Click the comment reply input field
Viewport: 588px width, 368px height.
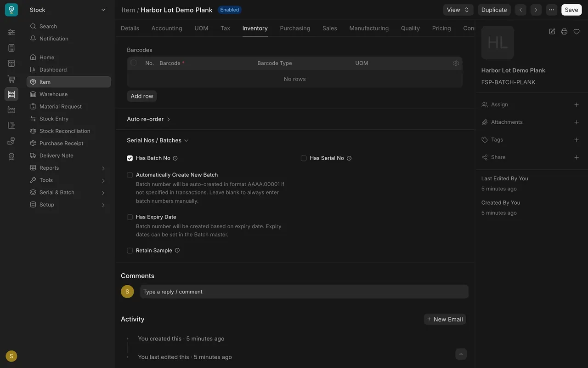304,292
